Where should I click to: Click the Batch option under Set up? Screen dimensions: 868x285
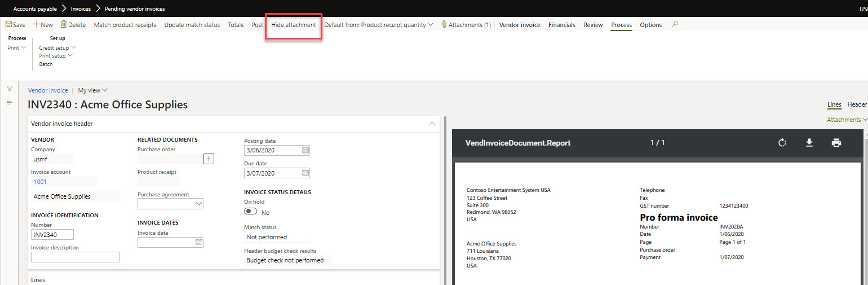pyautogui.click(x=46, y=64)
